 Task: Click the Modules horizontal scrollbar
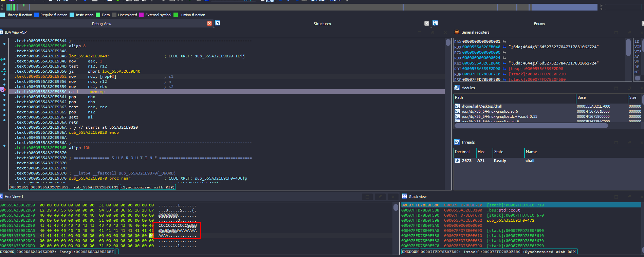(x=531, y=126)
